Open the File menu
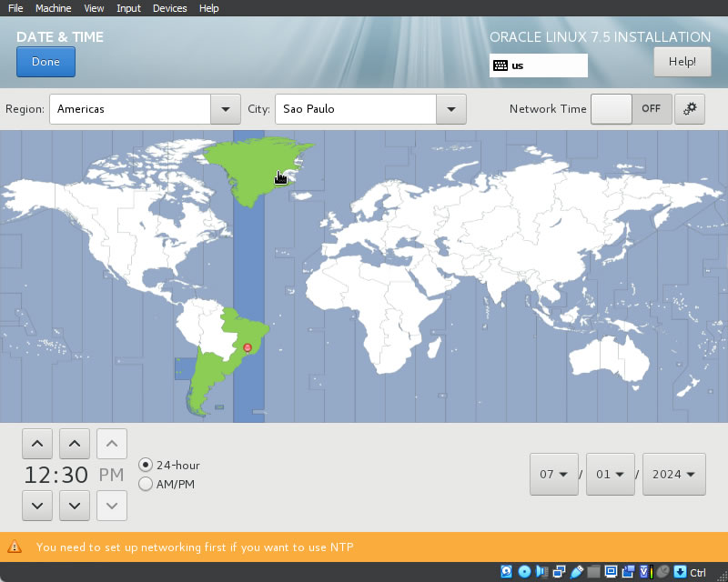This screenshot has height=582, width=728. (15, 8)
